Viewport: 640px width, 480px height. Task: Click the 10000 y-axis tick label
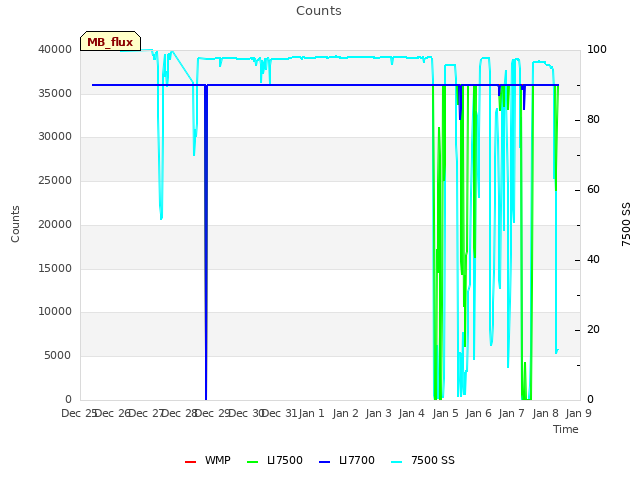point(55,312)
